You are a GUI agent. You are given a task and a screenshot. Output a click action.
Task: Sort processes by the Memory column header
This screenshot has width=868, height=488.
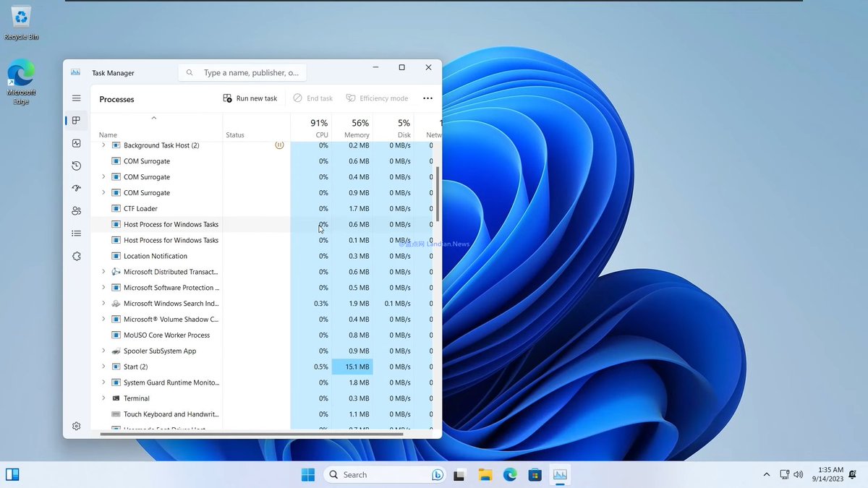(356, 128)
